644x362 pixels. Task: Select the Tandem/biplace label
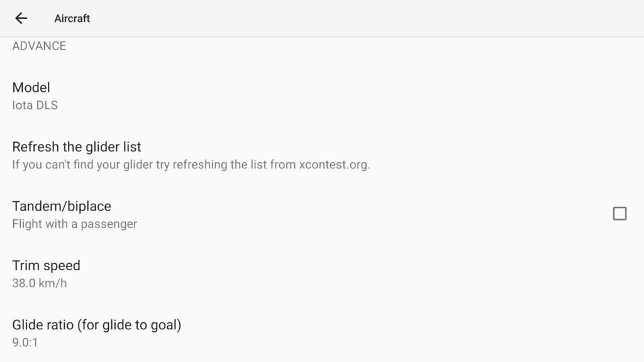[62, 206]
